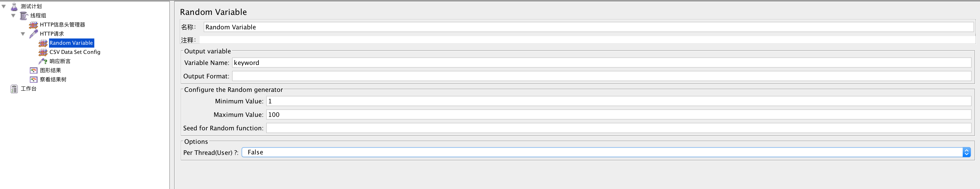Click the Minimum Value field

point(618,101)
